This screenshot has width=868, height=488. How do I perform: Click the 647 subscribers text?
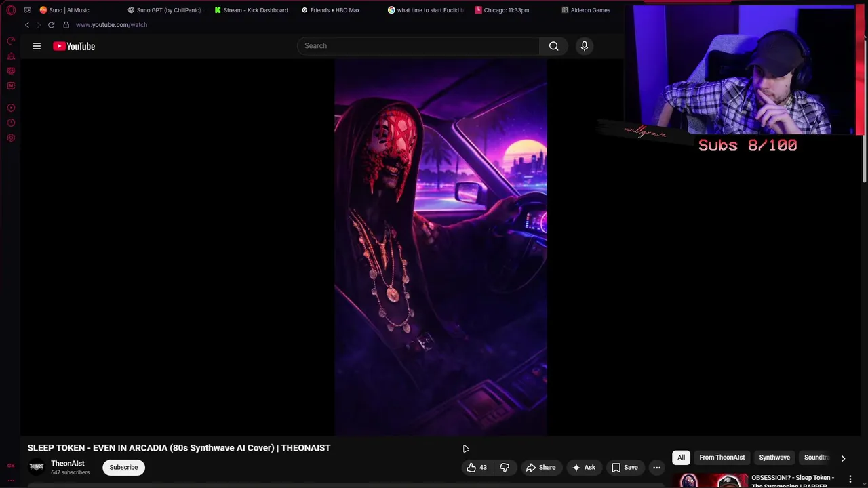(70, 472)
